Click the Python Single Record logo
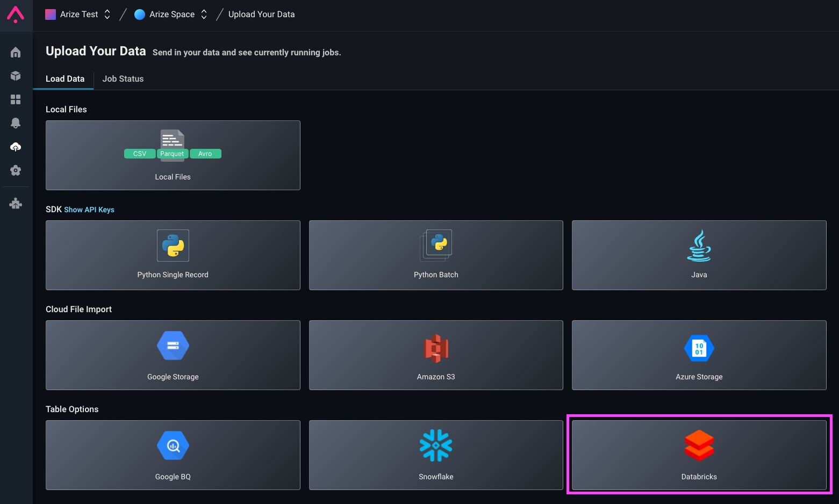Viewport: 839px width, 504px height. [173, 246]
